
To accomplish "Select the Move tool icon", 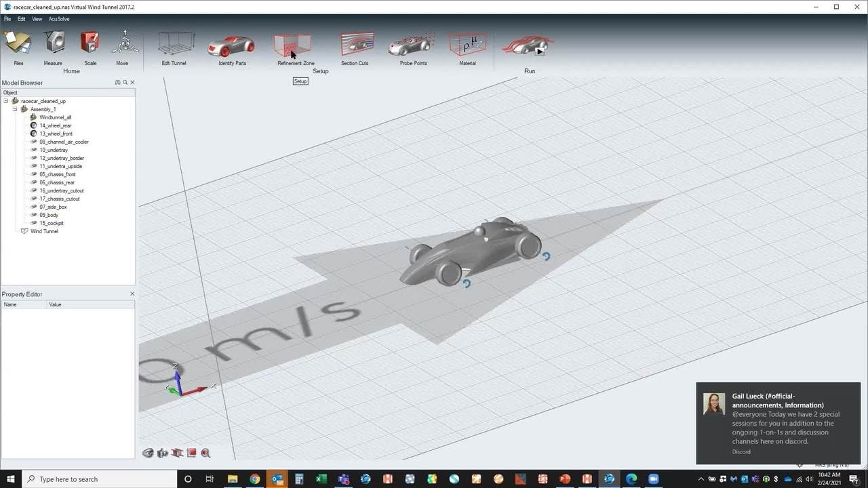I will click(x=124, y=43).
